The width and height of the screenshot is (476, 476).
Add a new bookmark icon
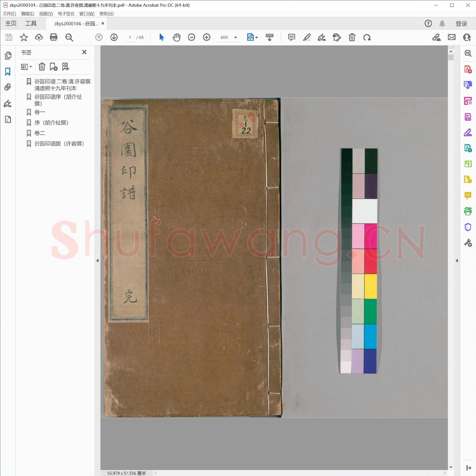coord(54,67)
